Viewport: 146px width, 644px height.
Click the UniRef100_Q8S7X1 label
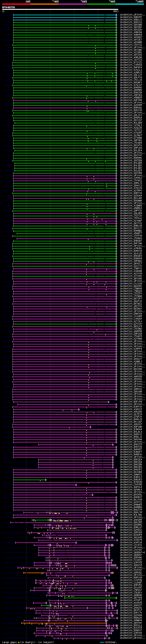pos(131,306)
